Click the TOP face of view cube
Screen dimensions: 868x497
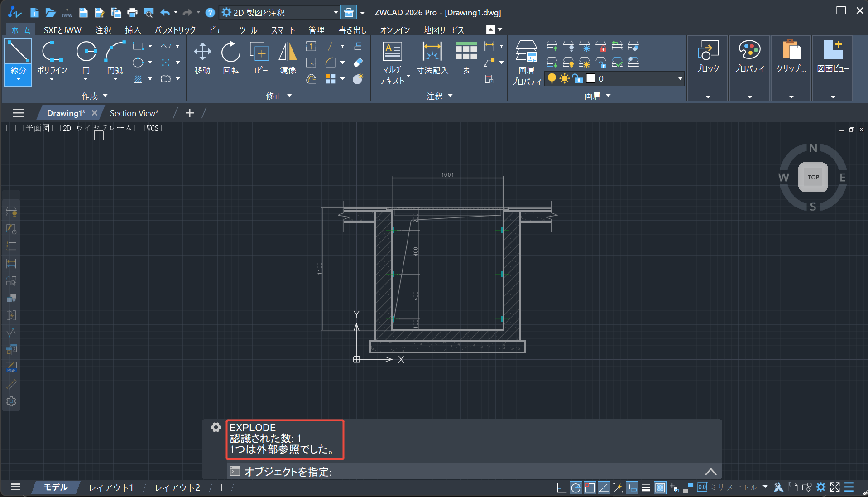(x=813, y=177)
